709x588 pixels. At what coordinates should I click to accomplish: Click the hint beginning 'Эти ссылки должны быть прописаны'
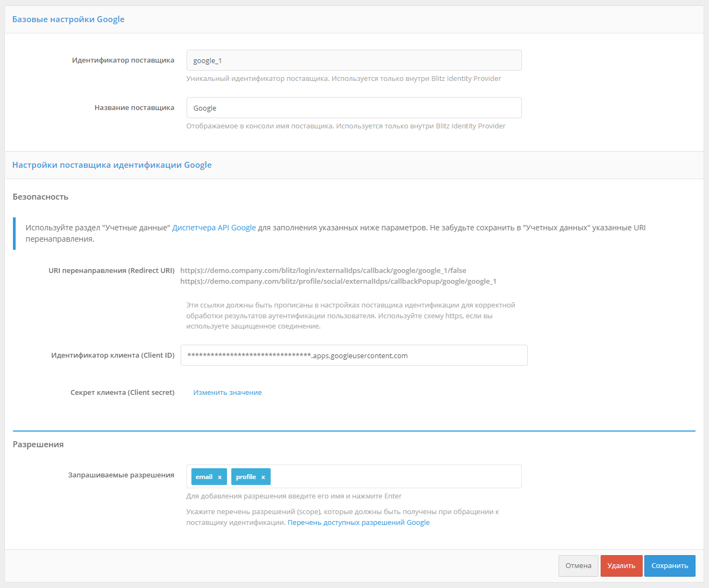(x=350, y=316)
